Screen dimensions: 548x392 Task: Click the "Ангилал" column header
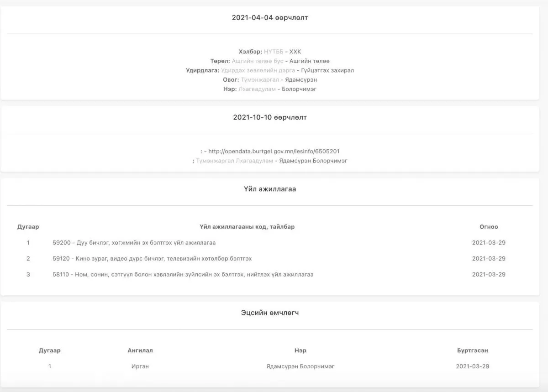coord(140,350)
